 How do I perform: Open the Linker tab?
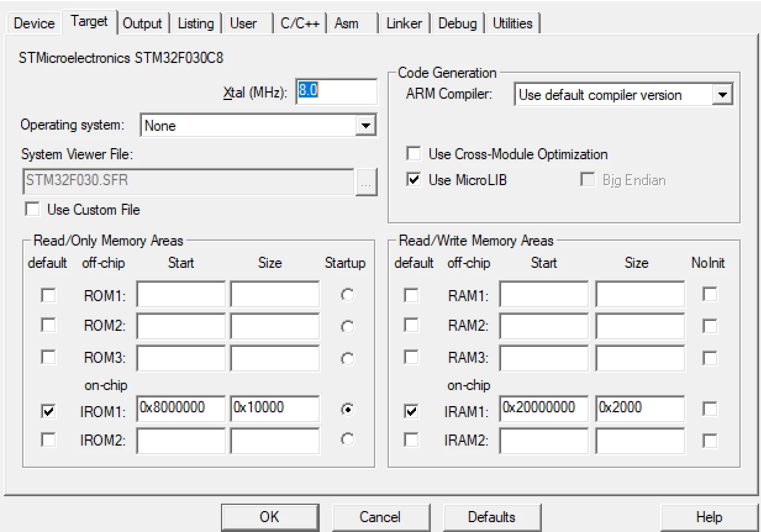click(404, 23)
